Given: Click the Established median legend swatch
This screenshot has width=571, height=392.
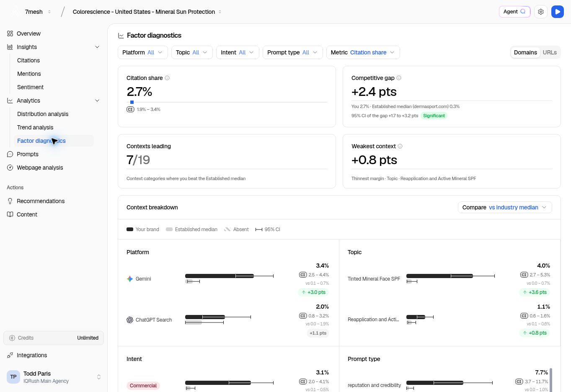Looking at the screenshot, I should coord(169,230).
